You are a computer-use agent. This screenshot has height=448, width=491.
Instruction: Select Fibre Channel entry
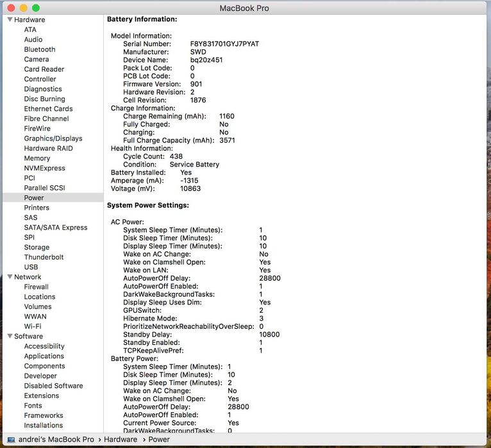(47, 119)
